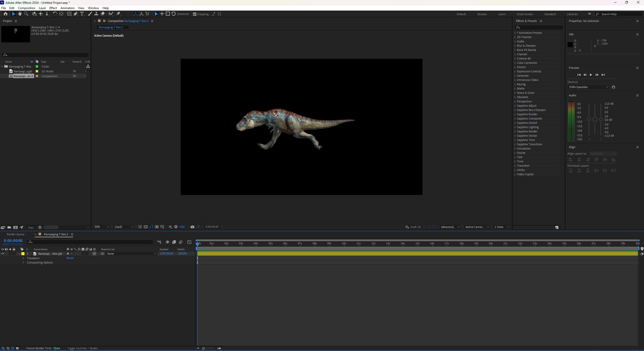Screen dimensions: 644x351
Task: Select the Pen tool
Action: point(76,14)
